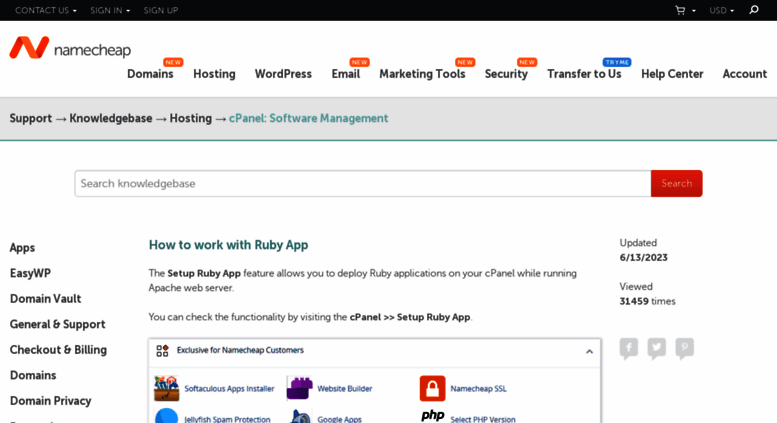The width and height of the screenshot is (777, 423).
Task: Collapse the Exclusive for Namecheap Customers panel
Action: pyautogui.click(x=589, y=352)
